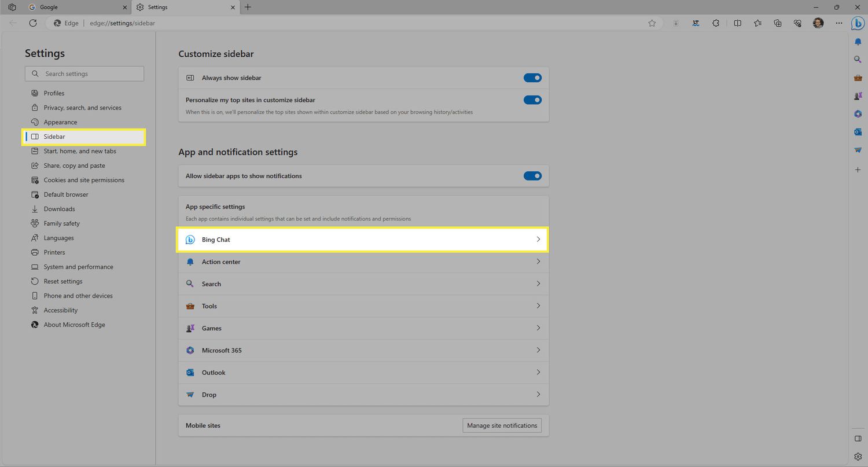Open the Drop app settings chevron
Viewport: 868px width, 467px height.
538,395
